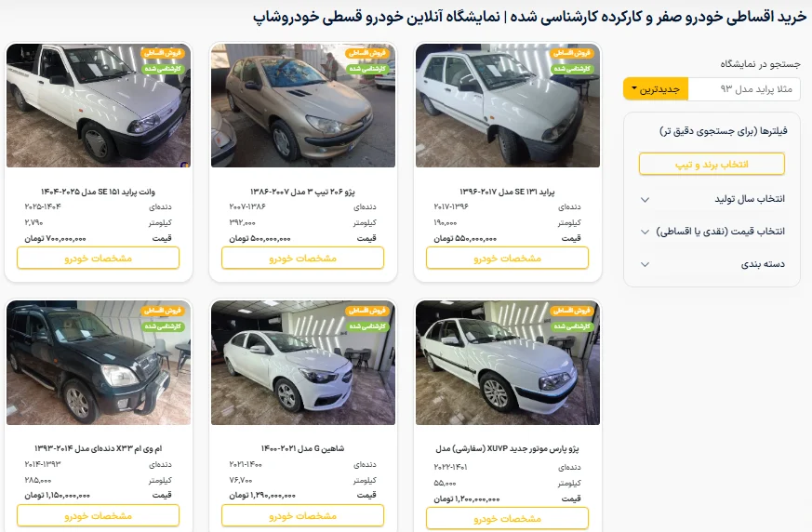The width and height of the screenshot is (812, 532).
Task: Open the جدیدترین sort dropdown
Action: tap(656, 89)
